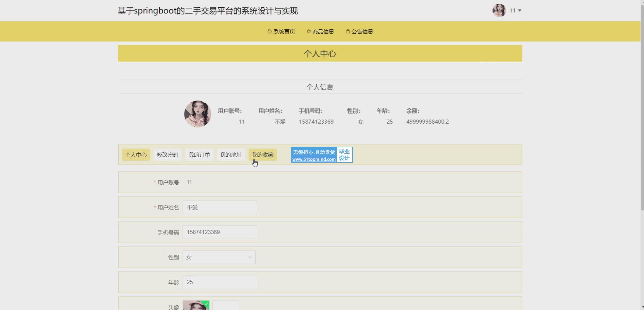Click the 手机号码 input field

click(x=220, y=232)
